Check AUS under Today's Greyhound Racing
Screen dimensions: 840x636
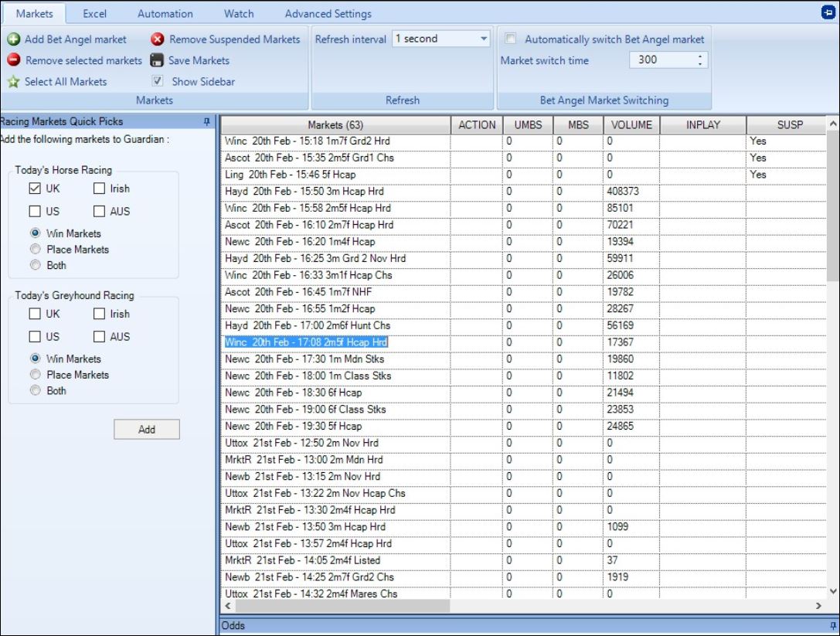coord(99,336)
